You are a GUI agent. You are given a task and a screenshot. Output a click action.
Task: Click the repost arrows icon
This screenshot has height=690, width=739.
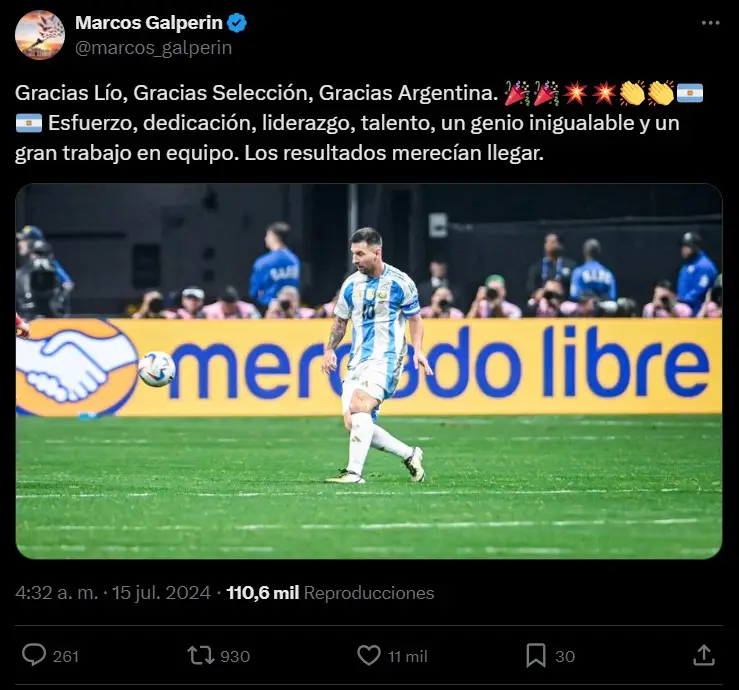[201, 656]
